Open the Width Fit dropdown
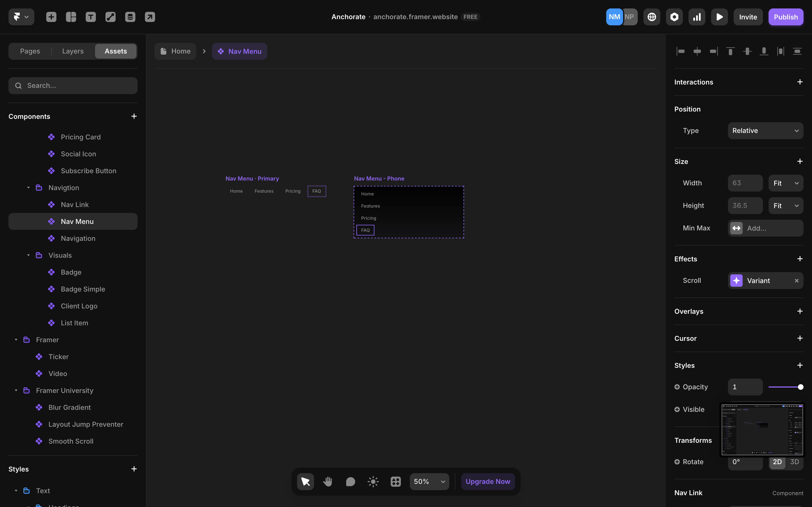Screen dimensions: 812x507 pos(785,183)
